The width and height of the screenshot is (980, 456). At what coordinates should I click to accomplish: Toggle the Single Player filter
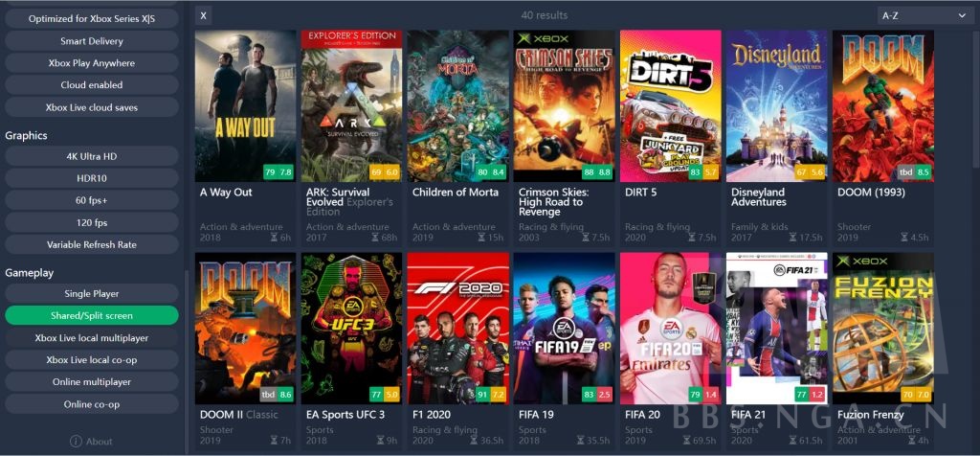(x=92, y=294)
